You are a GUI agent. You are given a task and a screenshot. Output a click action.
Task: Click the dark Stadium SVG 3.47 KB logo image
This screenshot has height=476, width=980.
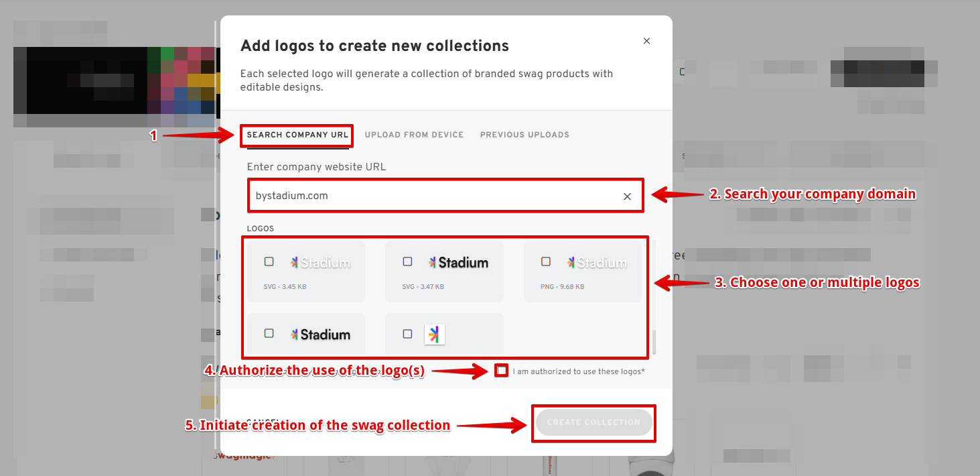click(x=459, y=263)
